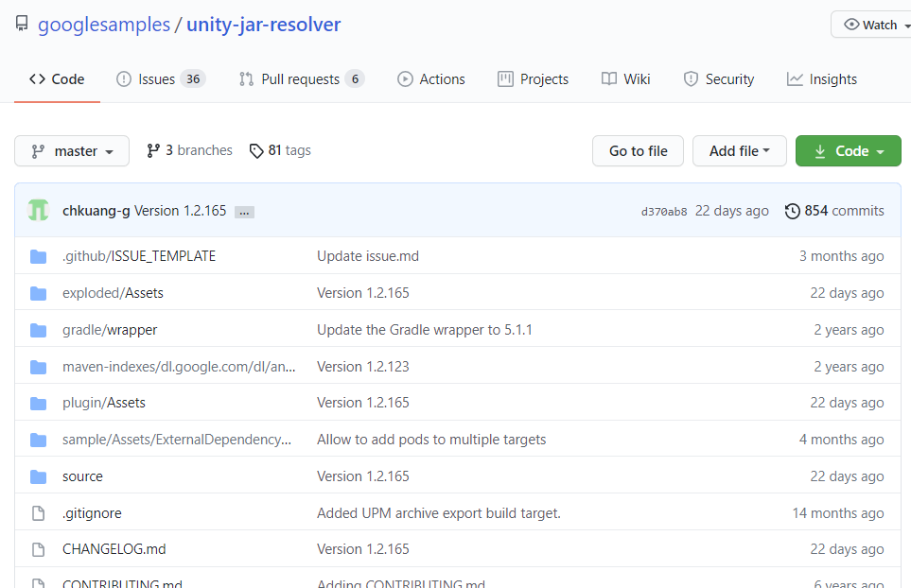This screenshot has width=911, height=588.
Task: Expand the commit message ellipsis button
Action: tap(243, 212)
